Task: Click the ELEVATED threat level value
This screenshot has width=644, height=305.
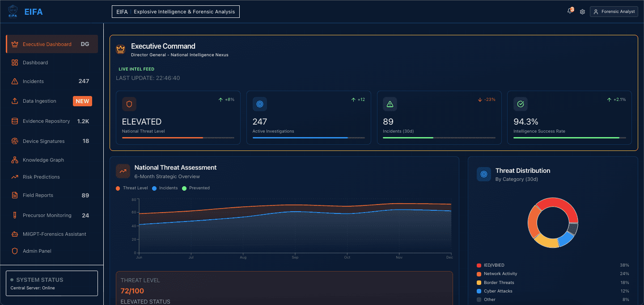Action: click(142, 121)
